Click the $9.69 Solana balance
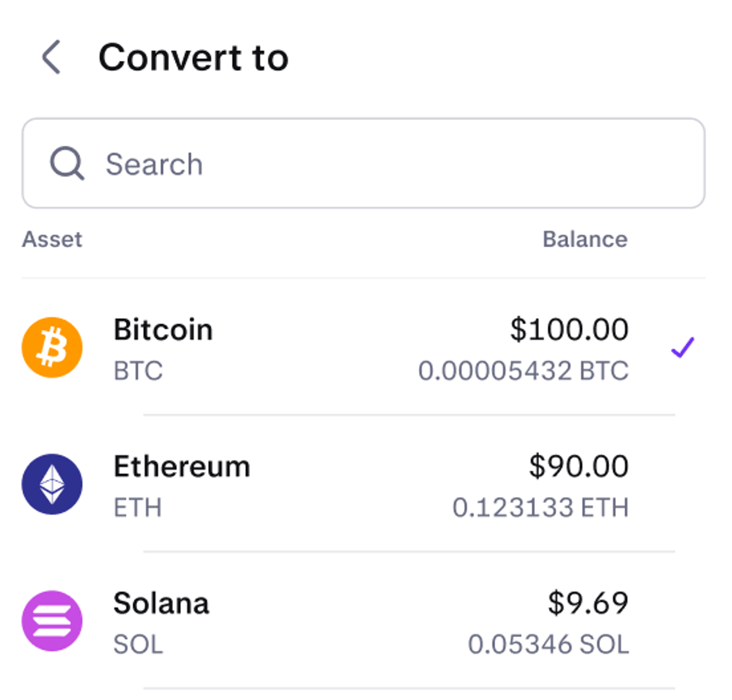Image resolution: width=732 pixels, height=700 pixels. click(588, 603)
